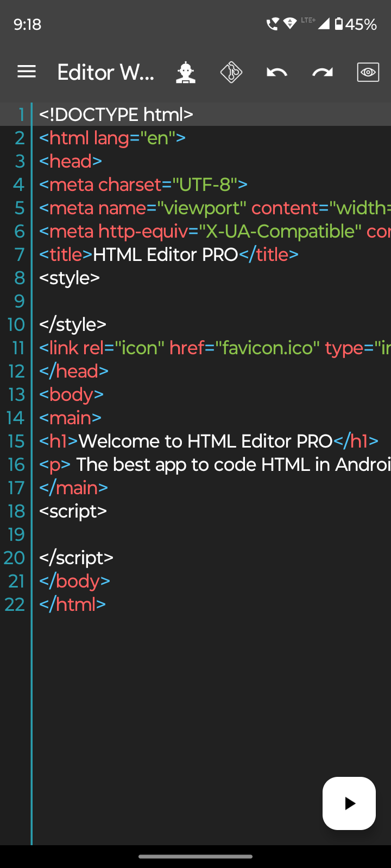Place cursor on <!DOCTYPE html> line
The image size is (391, 868).
pyautogui.click(x=116, y=114)
